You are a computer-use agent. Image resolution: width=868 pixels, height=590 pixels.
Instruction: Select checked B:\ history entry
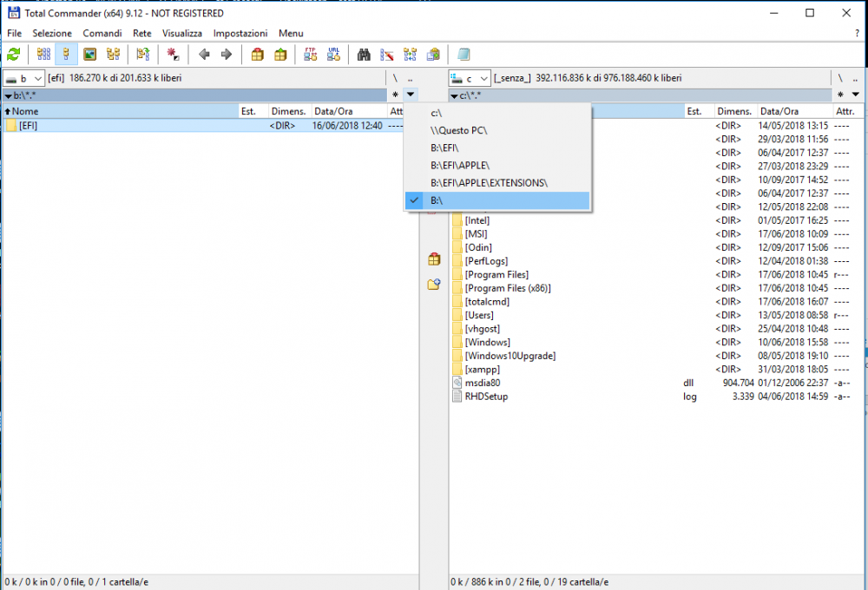point(497,200)
